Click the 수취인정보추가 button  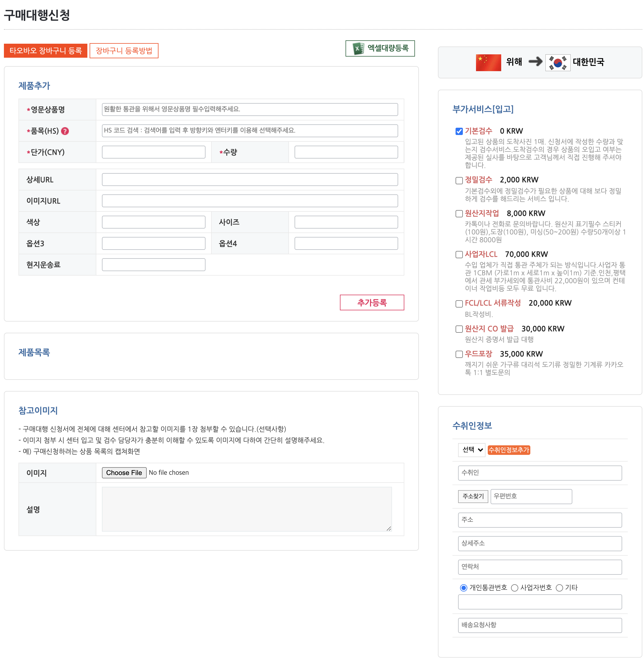(508, 450)
